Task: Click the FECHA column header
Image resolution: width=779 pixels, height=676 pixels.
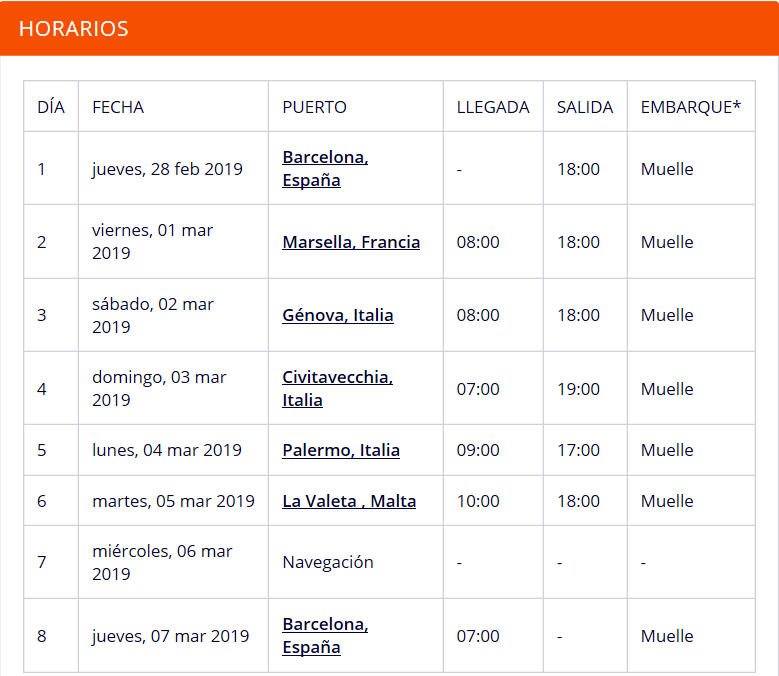Action: tap(118, 107)
